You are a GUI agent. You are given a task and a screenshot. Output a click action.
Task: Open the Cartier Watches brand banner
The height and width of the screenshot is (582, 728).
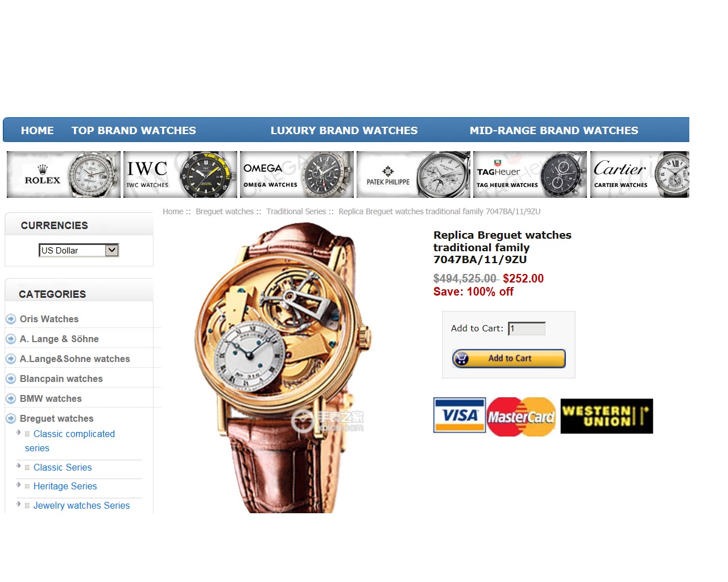coord(640,174)
